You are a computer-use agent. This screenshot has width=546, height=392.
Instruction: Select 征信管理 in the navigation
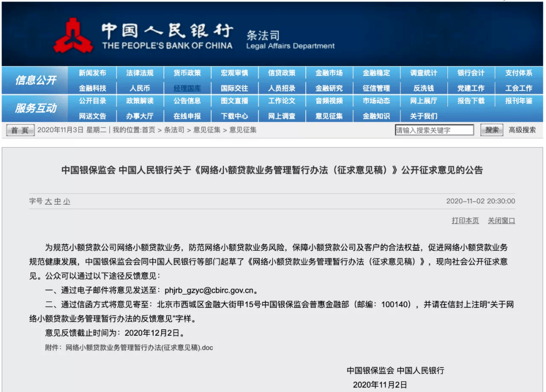377,88
